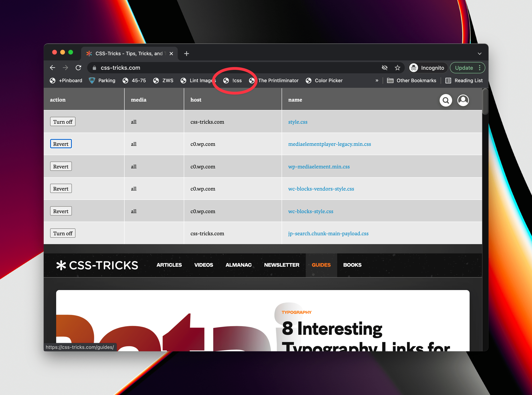Run the Lint Images bookmarklet
Image resolution: width=532 pixels, height=395 pixels.
[x=202, y=81]
